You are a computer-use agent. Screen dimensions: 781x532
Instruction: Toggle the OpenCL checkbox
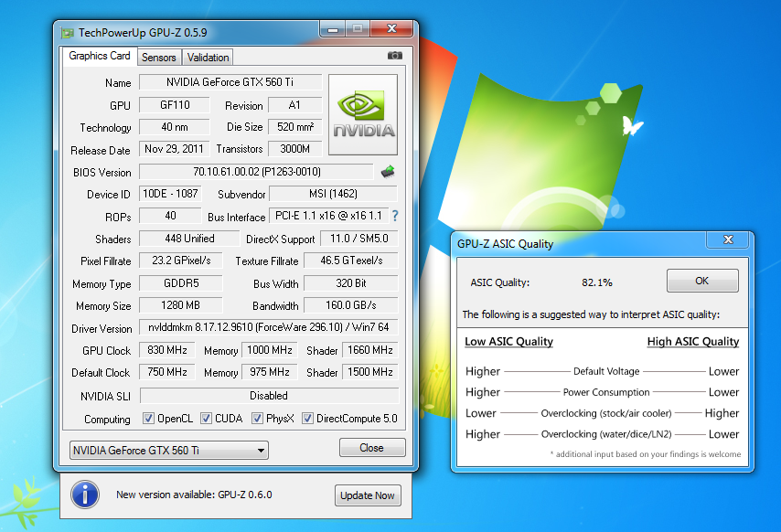pos(148,419)
